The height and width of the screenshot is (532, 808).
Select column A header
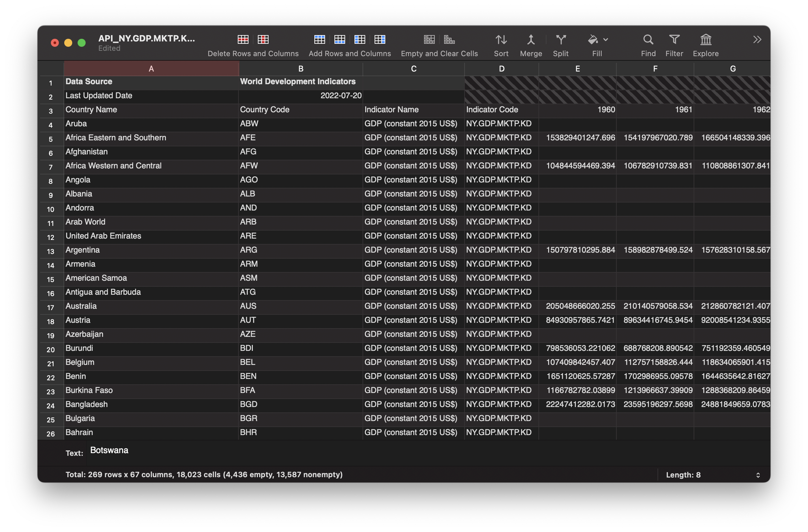click(x=151, y=69)
